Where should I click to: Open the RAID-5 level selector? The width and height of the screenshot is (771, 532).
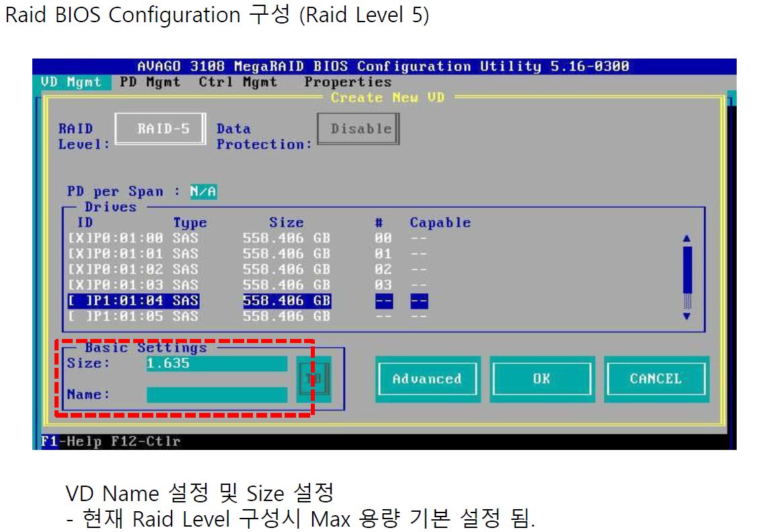[161, 128]
